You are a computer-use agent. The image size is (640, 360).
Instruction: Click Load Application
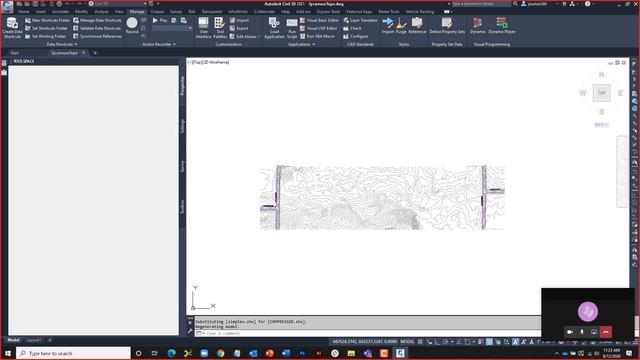(274, 28)
